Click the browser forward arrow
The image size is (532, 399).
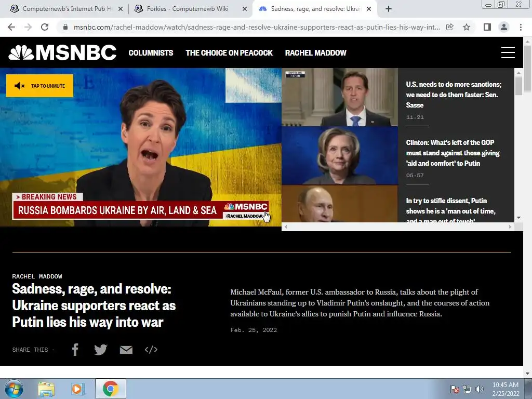[x=28, y=27]
